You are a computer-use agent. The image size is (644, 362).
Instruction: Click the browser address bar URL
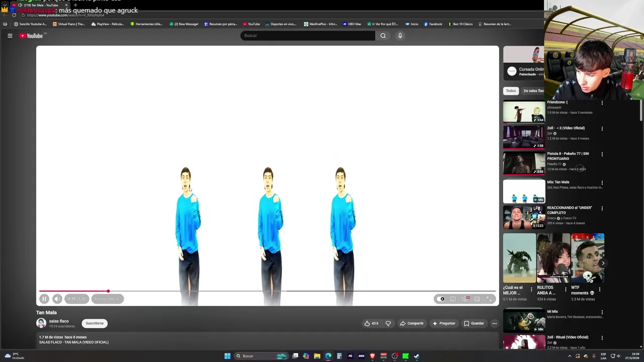[65, 15]
